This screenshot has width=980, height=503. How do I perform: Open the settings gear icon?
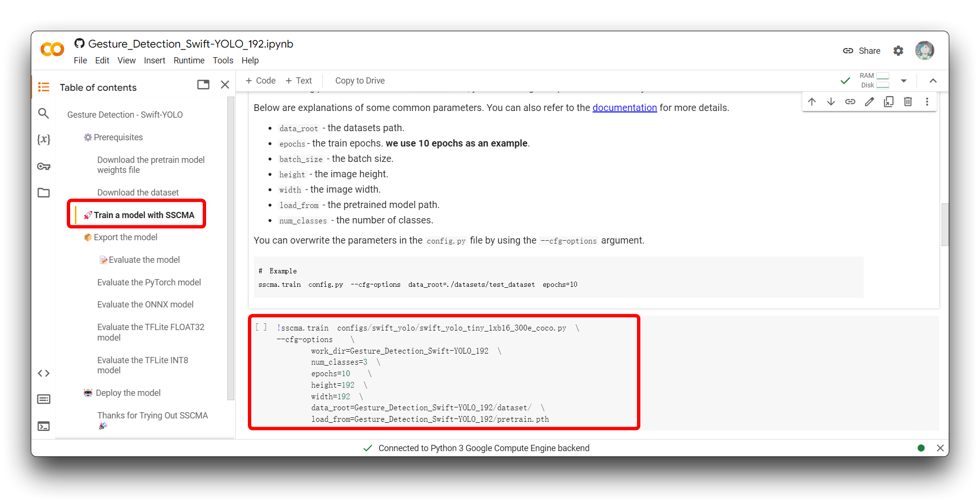pos(898,50)
